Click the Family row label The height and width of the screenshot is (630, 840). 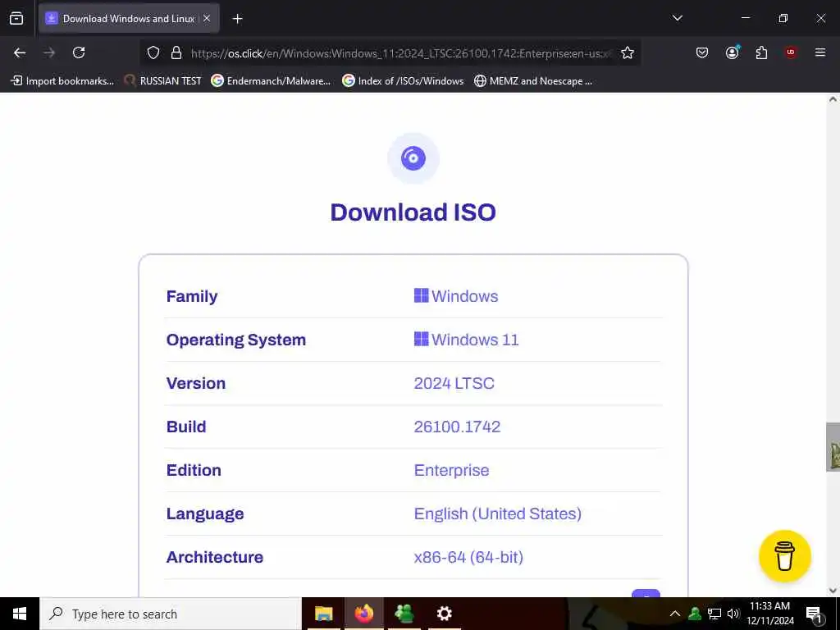(192, 296)
